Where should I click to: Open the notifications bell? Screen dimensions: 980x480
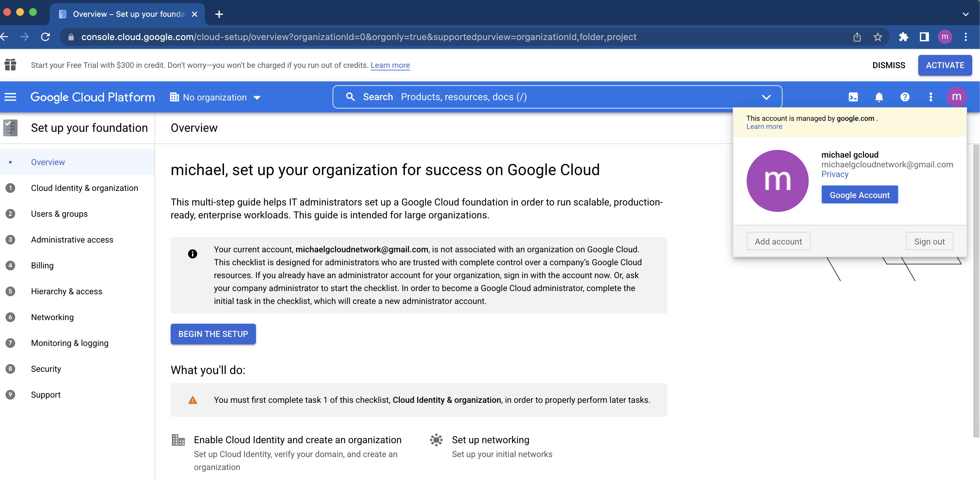coord(879,97)
